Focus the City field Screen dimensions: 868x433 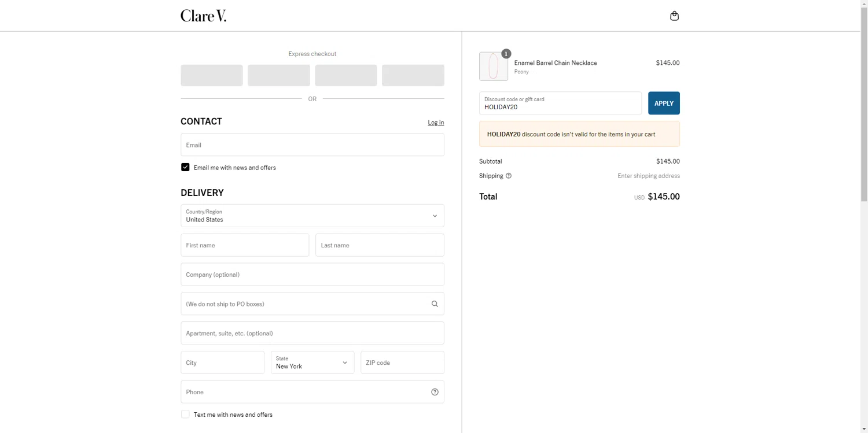(x=222, y=362)
